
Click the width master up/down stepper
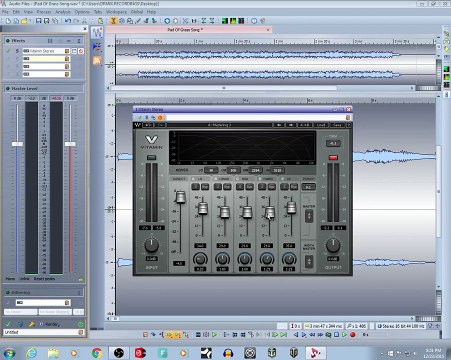tap(309, 262)
